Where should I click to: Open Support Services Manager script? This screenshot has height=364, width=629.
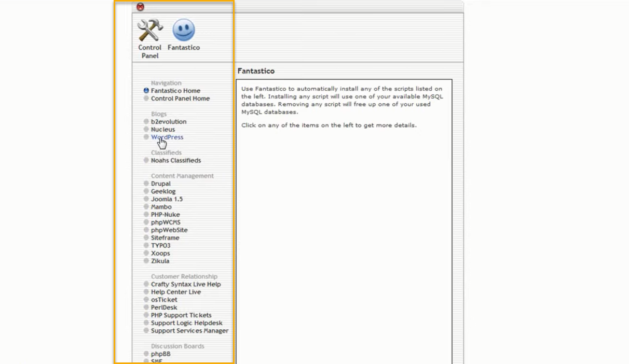(189, 331)
